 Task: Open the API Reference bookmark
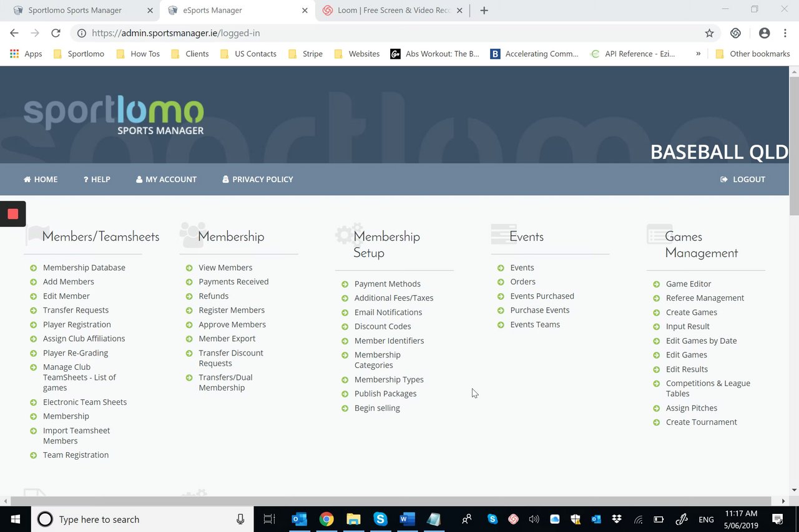click(x=633, y=54)
